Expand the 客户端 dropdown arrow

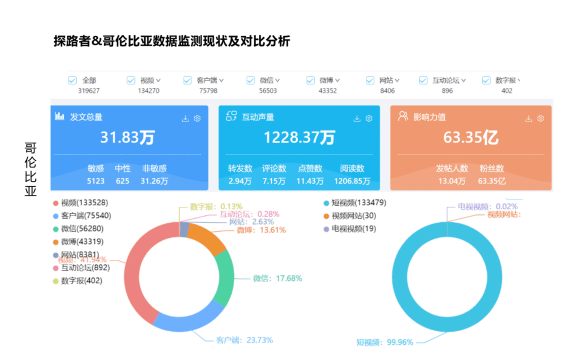click(x=221, y=80)
